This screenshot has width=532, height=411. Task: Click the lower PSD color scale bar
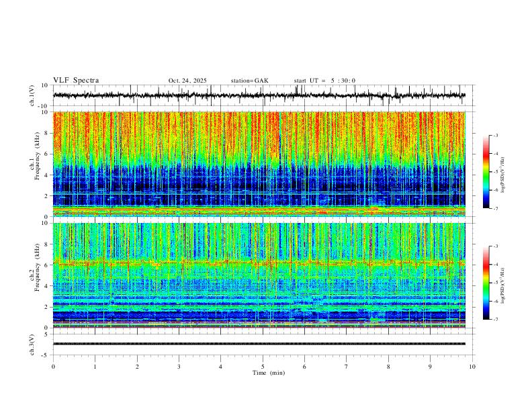point(486,283)
